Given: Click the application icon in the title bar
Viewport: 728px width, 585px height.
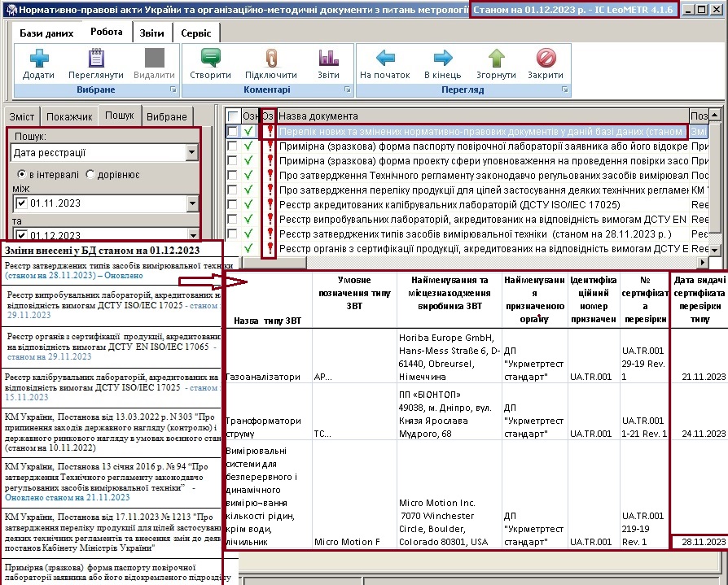Looking at the screenshot, I should tap(11, 9).
